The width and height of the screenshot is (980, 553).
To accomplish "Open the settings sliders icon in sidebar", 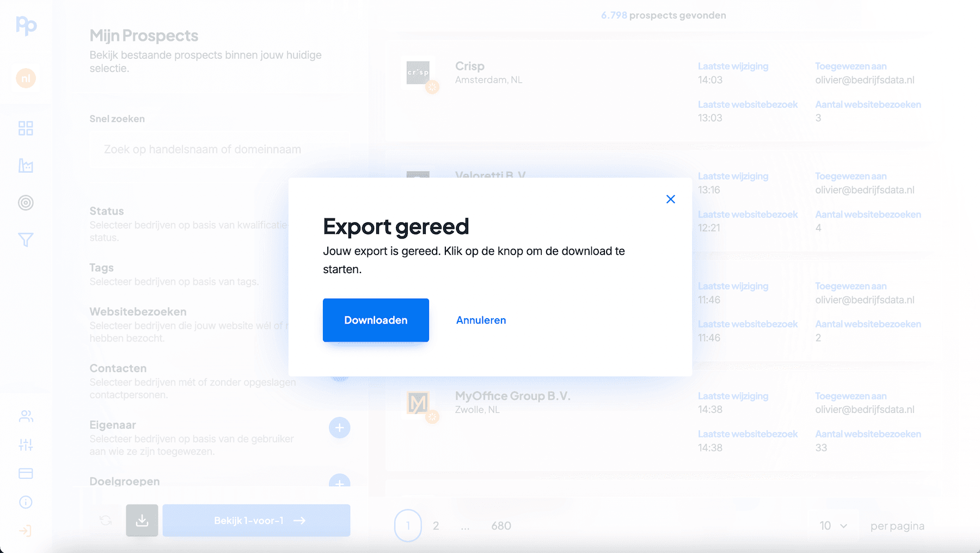I will 26,445.
